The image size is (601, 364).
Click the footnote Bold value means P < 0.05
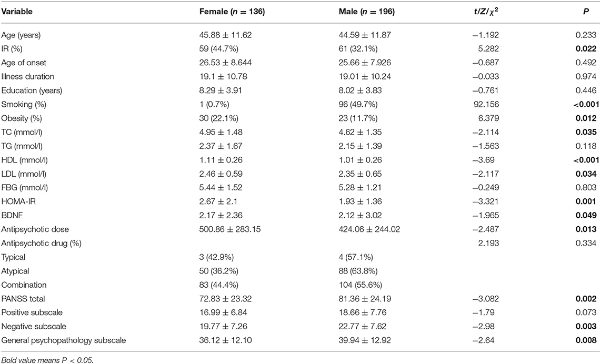(47, 360)
